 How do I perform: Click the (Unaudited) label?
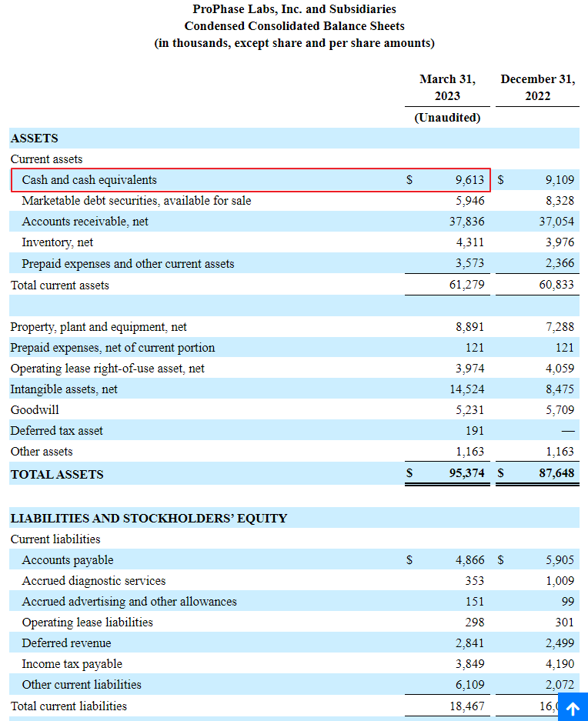(x=447, y=118)
